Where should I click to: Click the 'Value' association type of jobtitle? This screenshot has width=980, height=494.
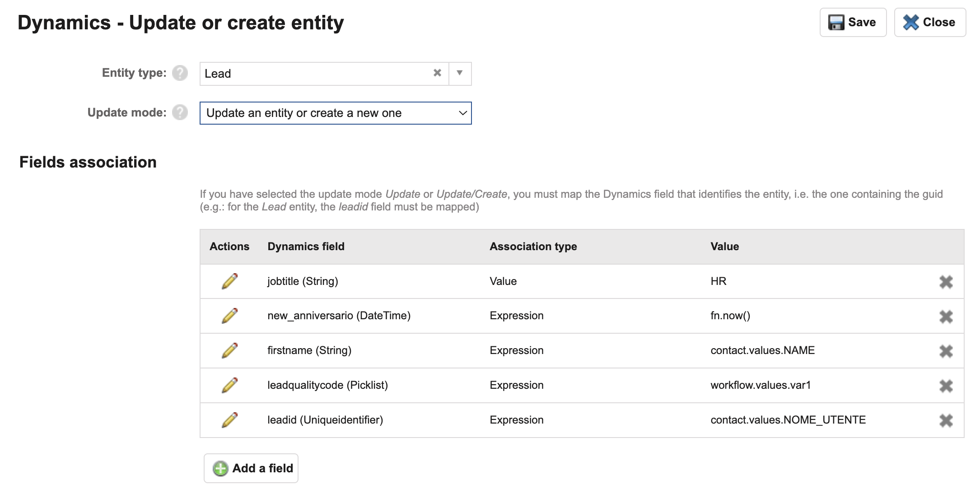503,281
